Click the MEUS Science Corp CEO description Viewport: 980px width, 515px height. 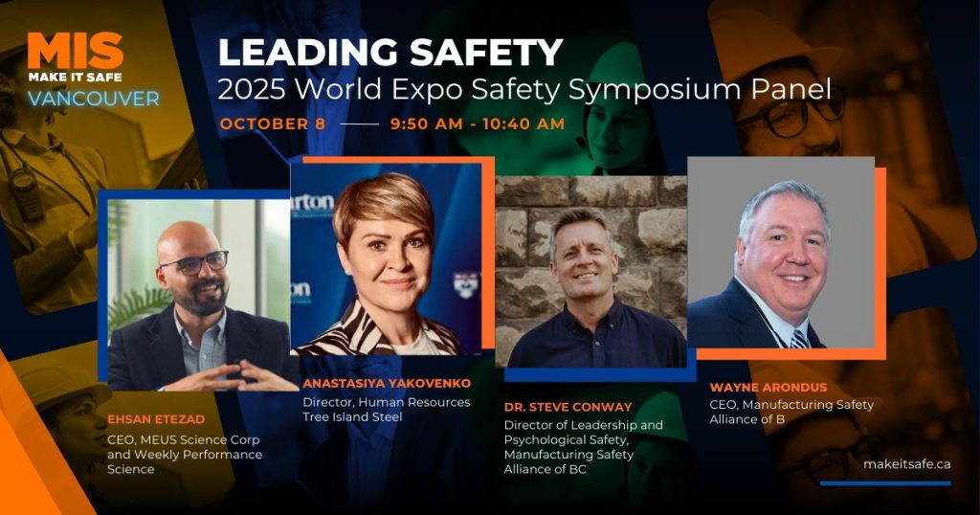tap(185, 454)
